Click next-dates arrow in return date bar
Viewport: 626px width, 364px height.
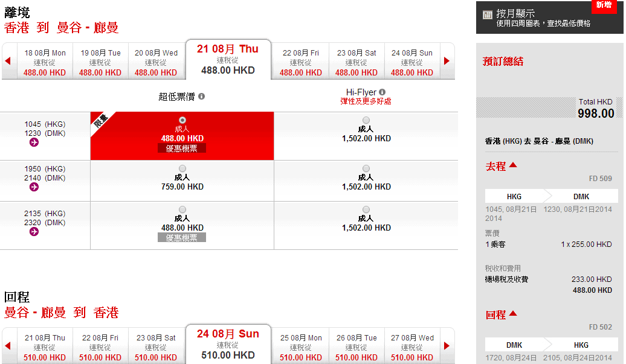click(x=447, y=346)
